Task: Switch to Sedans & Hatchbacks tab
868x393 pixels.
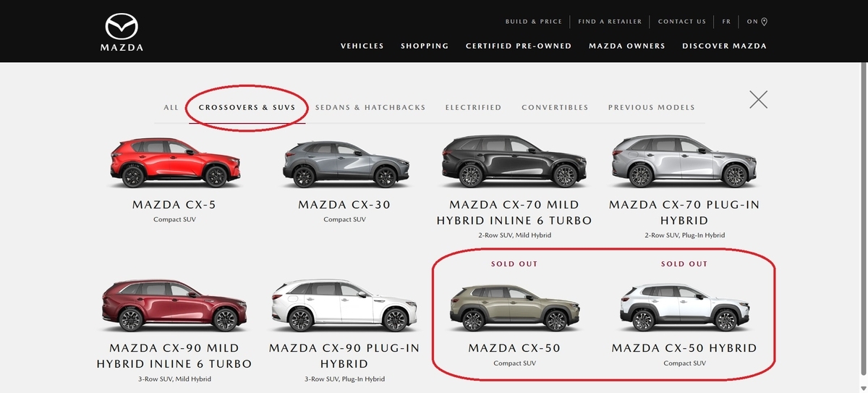Action: tap(370, 107)
